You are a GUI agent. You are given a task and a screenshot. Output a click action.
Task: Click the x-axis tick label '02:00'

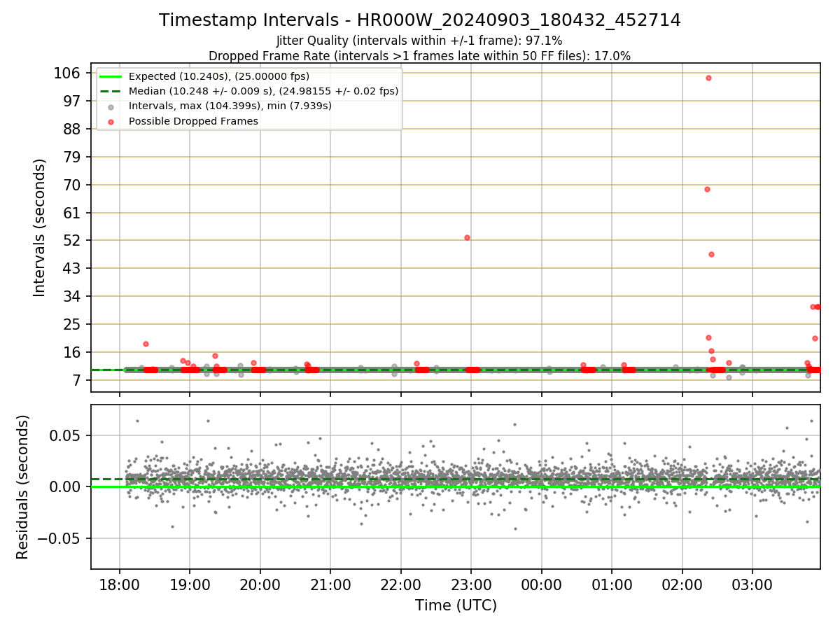click(x=682, y=584)
